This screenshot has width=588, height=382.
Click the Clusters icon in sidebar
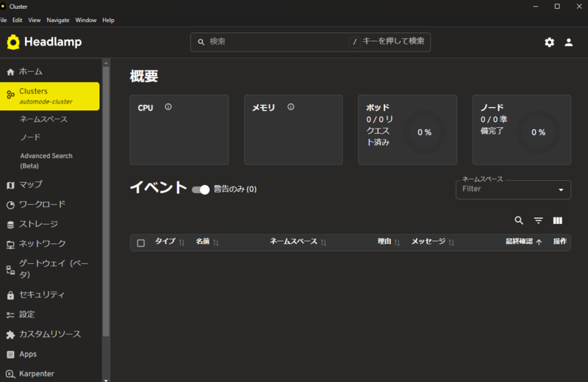[10, 95]
